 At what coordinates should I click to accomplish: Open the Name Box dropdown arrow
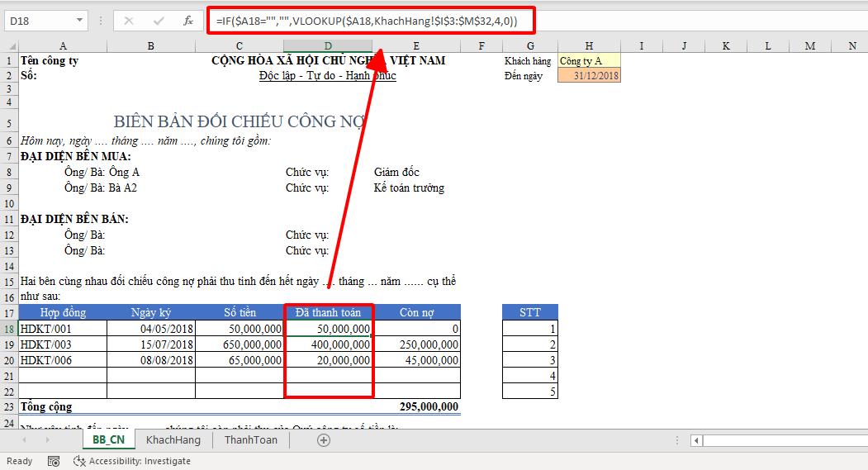pyautogui.click(x=80, y=21)
